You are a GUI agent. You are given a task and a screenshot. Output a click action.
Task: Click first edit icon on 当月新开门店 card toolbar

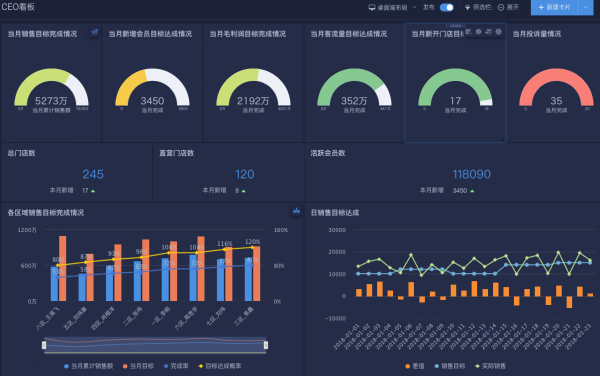(x=468, y=32)
